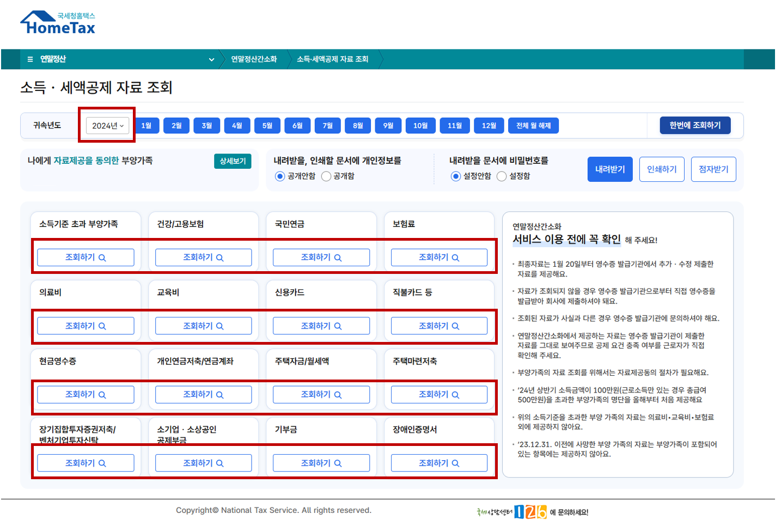Select the 4월 month button
Image resolution: width=781 pixels, height=532 pixels.
pyautogui.click(x=237, y=126)
